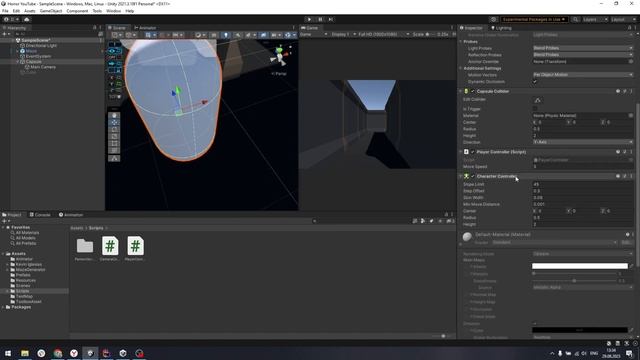The image size is (640, 360).
Task: Open Capsule Collider help icon
Action: tap(618, 91)
